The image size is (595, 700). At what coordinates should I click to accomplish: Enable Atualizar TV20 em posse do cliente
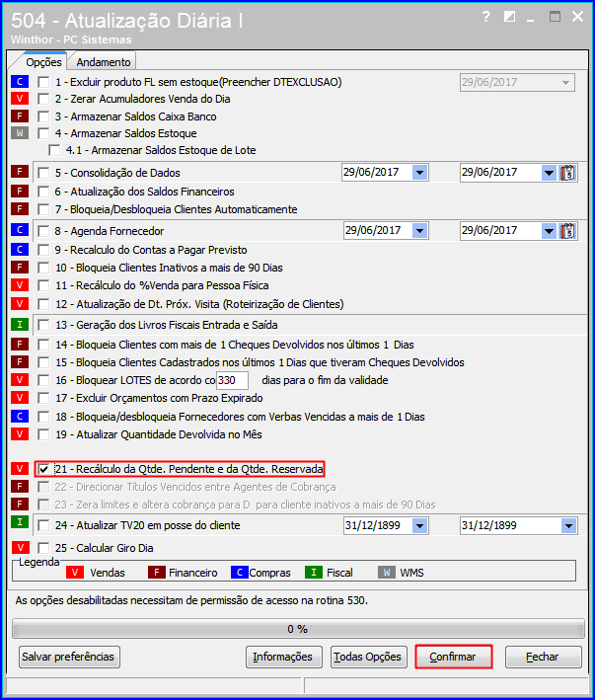(43, 525)
